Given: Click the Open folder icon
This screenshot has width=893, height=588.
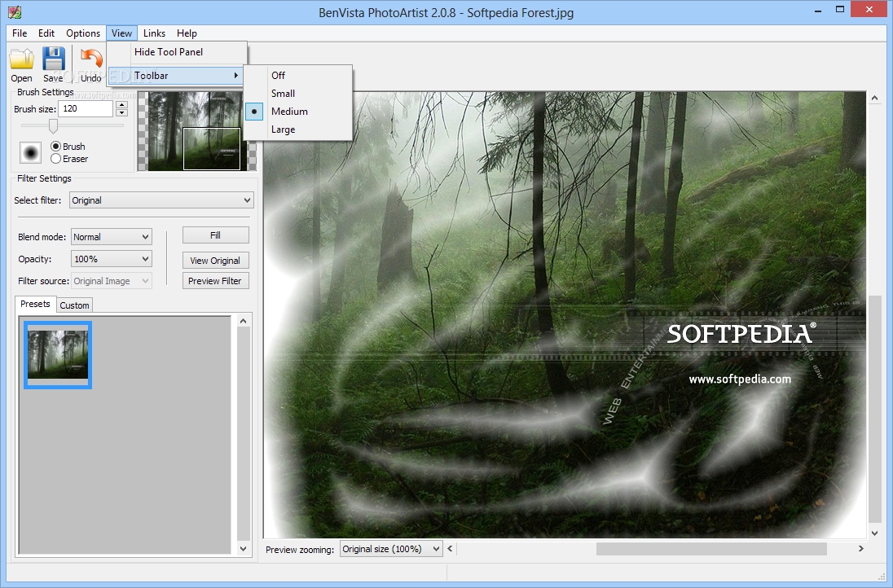Looking at the screenshot, I should [x=22, y=59].
